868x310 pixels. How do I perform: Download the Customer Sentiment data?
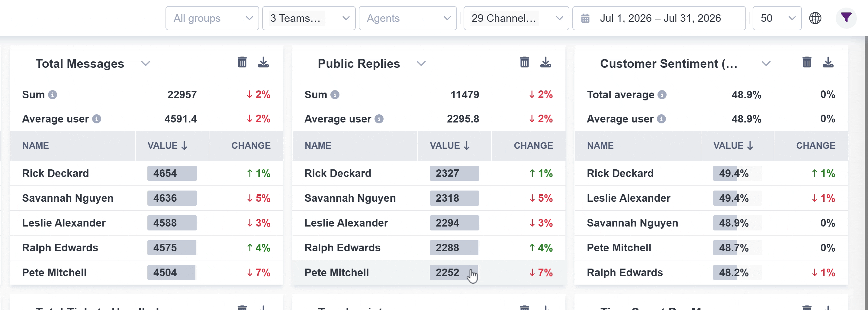click(828, 62)
